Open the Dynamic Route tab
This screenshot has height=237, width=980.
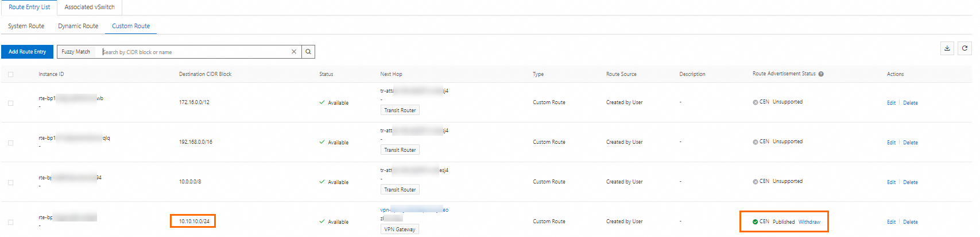tap(78, 26)
